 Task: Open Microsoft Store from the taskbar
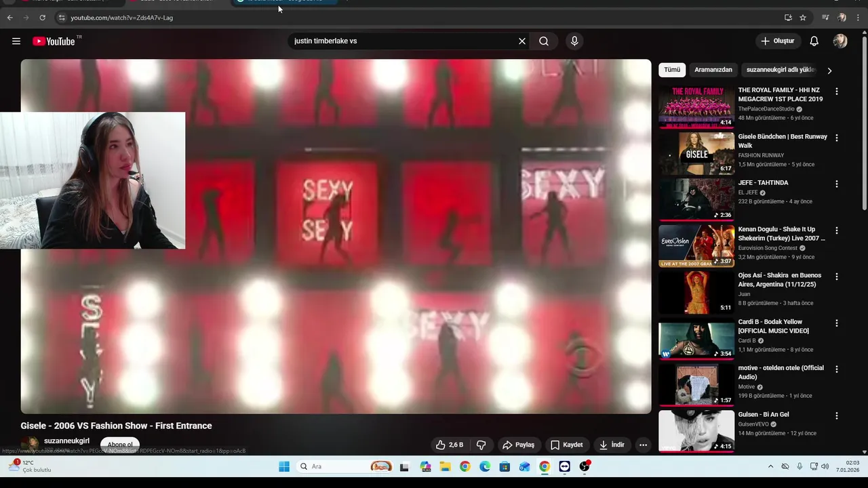(505, 466)
